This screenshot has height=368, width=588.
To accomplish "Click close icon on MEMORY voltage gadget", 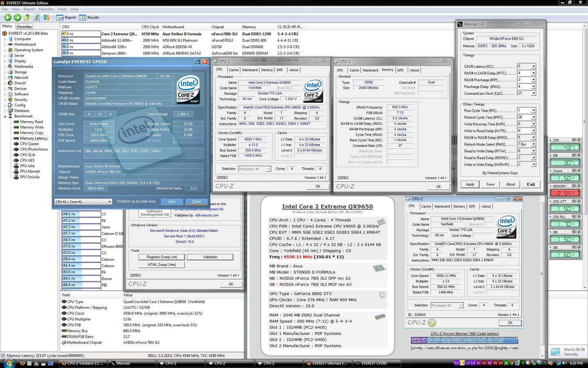I will click(x=579, y=186).
